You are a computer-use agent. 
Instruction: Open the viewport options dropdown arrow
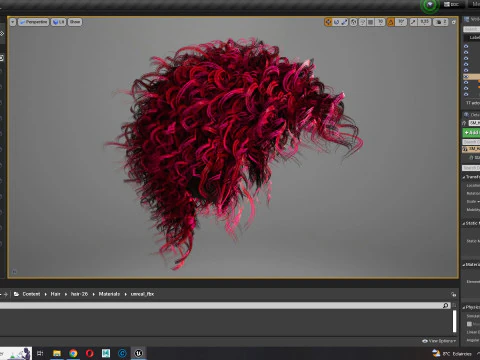13,22
